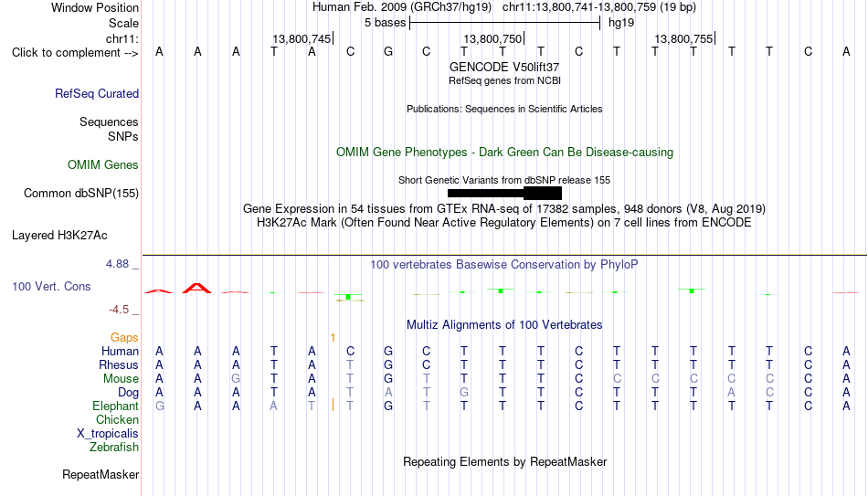The height and width of the screenshot is (496, 868).
Task: Click the G base in the chr11 sequence row
Action: (x=388, y=52)
